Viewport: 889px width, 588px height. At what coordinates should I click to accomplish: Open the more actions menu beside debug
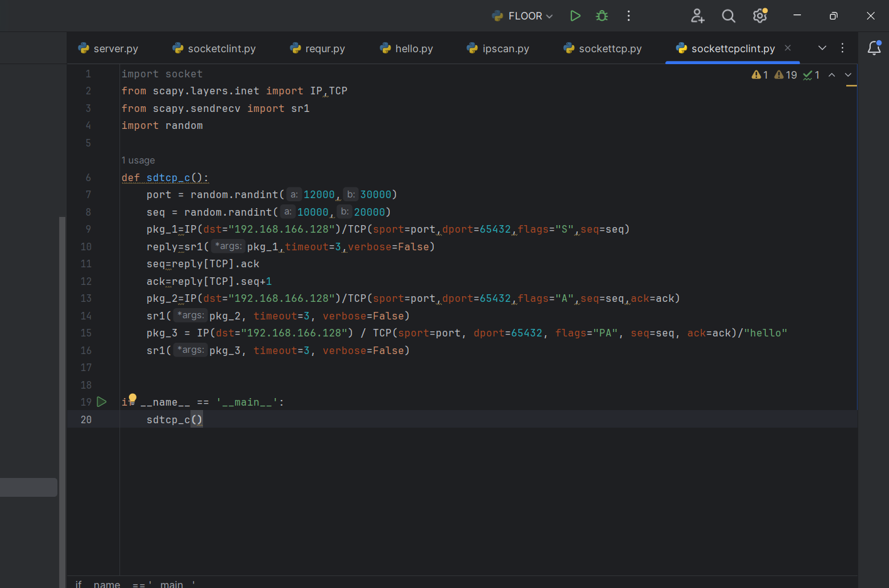click(x=628, y=16)
